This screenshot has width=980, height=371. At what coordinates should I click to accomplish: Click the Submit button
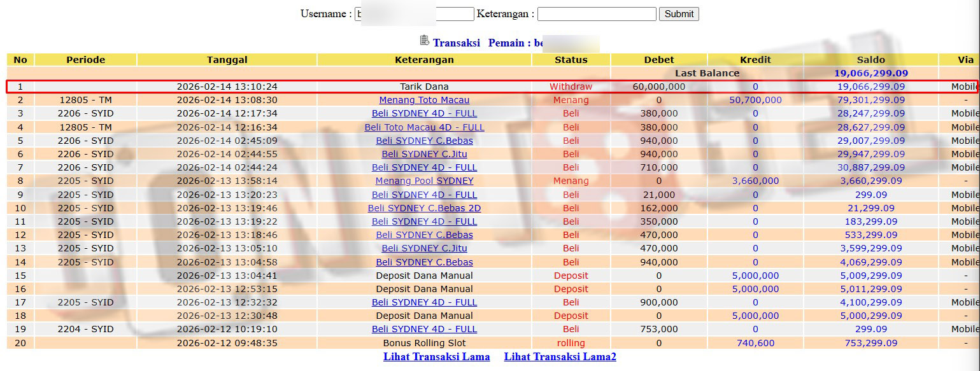point(679,14)
